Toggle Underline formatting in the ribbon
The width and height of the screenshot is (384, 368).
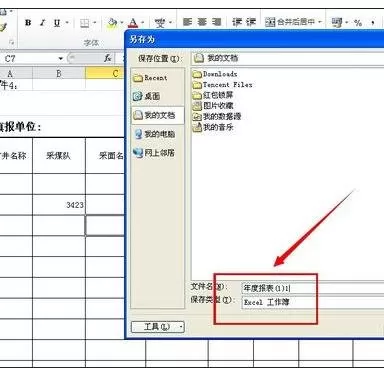[57, 23]
